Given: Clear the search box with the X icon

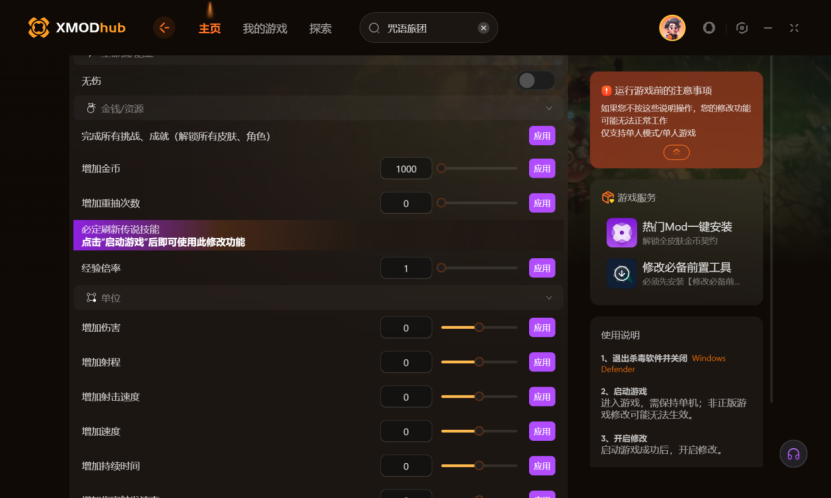Looking at the screenshot, I should 483,28.
